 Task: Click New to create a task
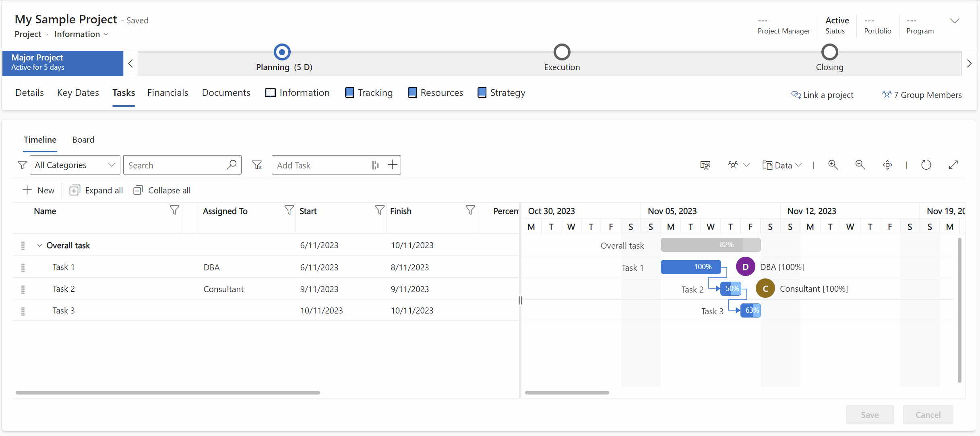point(38,190)
